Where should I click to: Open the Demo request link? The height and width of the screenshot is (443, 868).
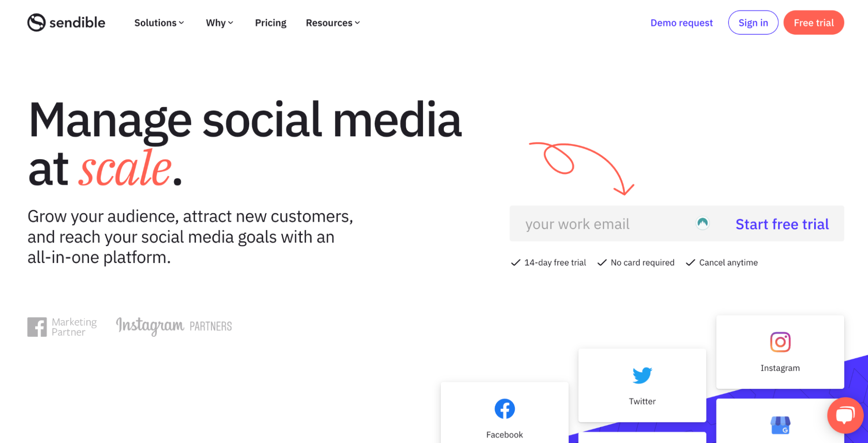coord(681,23)
